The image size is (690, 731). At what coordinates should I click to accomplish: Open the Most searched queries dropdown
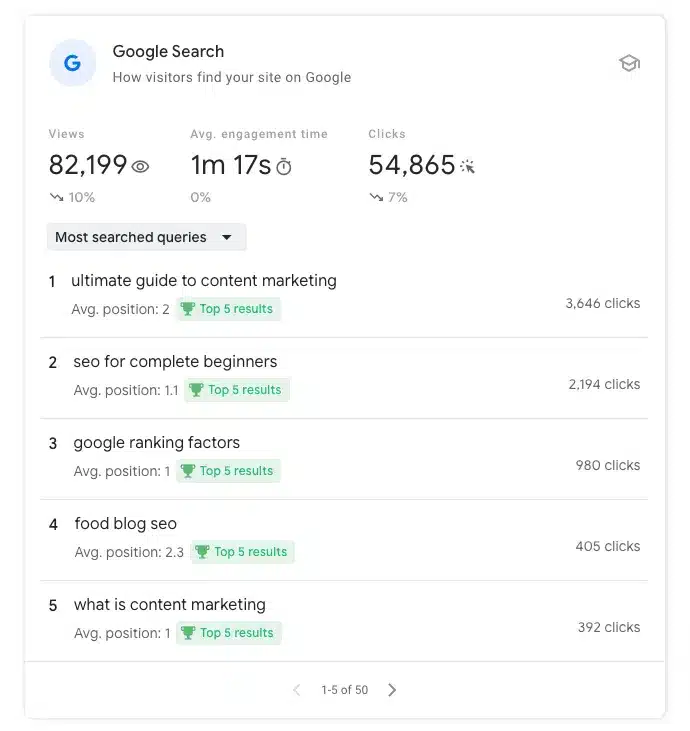146,237
